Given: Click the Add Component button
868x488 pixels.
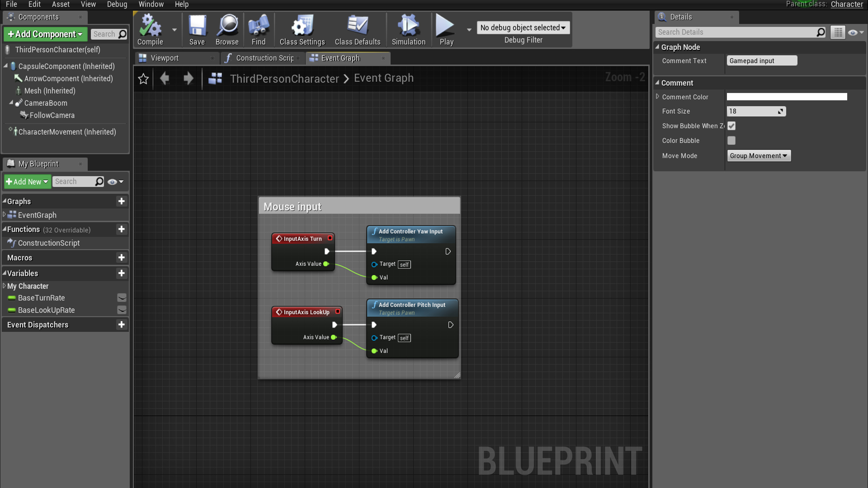Looking at the screenshot, I should coord(45,34).
